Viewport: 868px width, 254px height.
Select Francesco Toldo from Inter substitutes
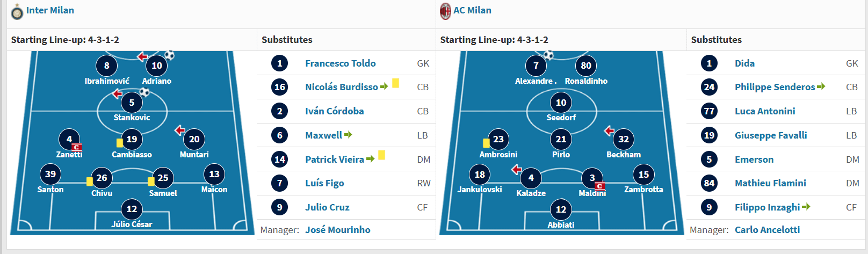(341, 63)
